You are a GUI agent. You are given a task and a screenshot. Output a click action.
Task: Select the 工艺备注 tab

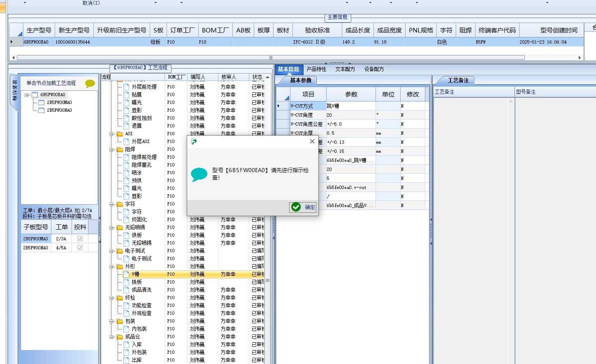pos(458,81)
